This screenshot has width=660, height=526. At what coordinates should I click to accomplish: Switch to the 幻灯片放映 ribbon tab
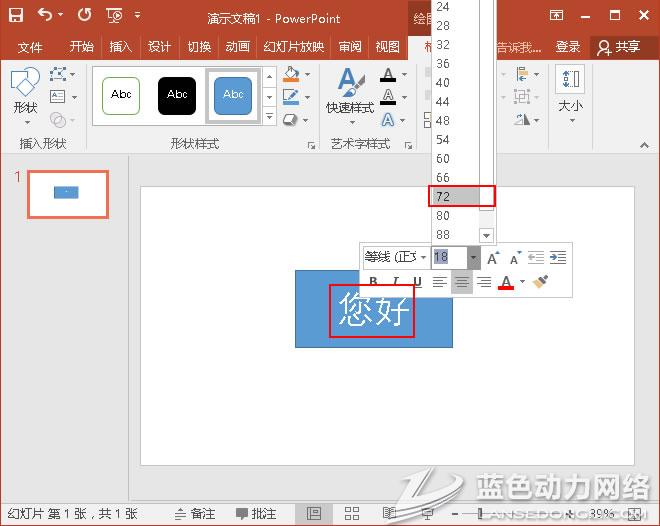[294, 47]
